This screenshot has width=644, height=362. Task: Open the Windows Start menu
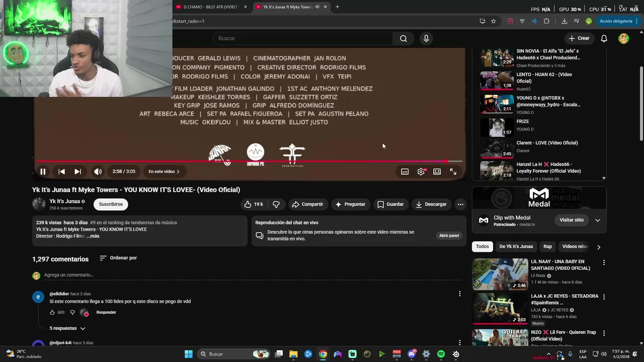189,354
